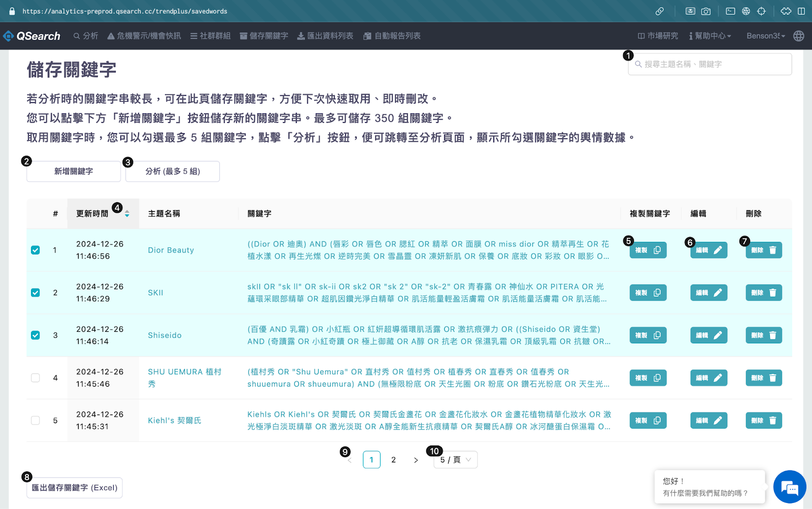Image resolution: width=812 pixels, height=509 pixels.
Task: Go to 社群群組 in navbar
Action: [210, 36]
